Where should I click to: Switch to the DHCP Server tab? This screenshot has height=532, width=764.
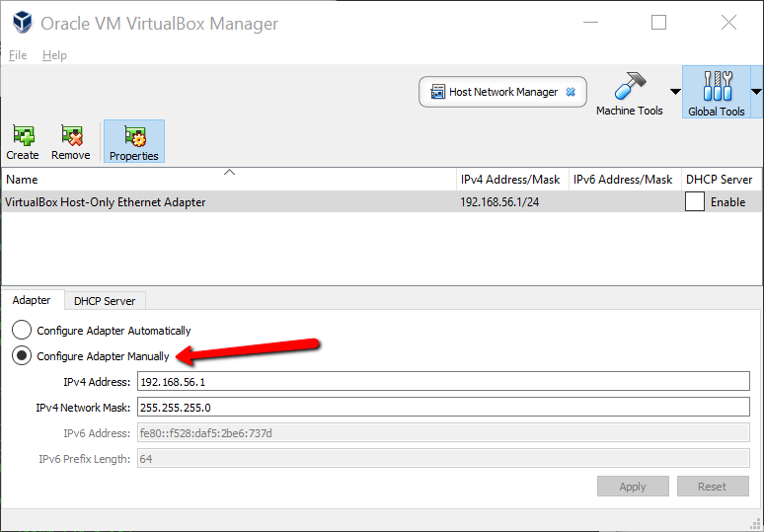[x=105, y=301]
